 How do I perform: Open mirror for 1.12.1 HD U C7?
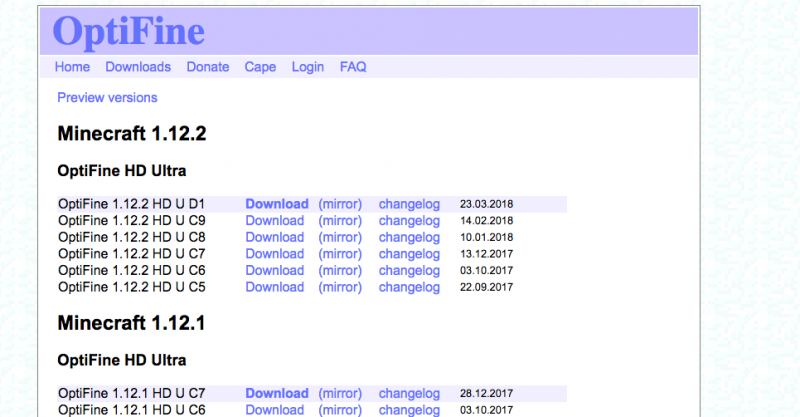[x=340, y=394]
